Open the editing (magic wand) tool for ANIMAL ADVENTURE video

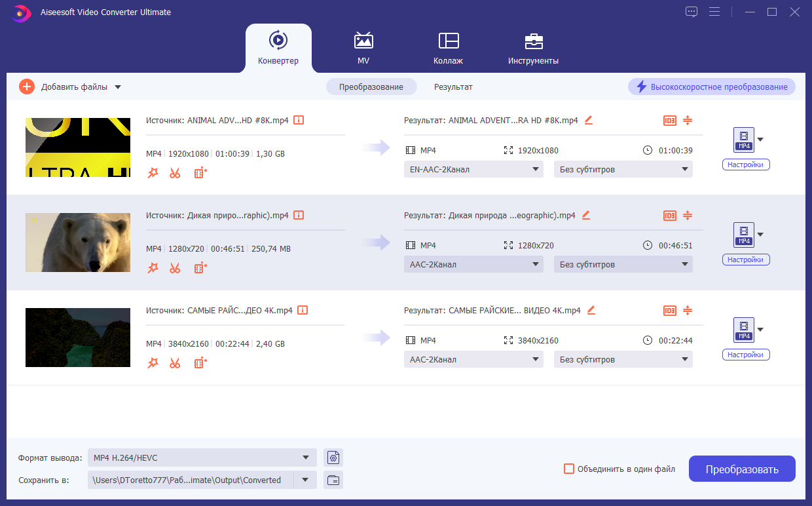(x=153, y=172)
